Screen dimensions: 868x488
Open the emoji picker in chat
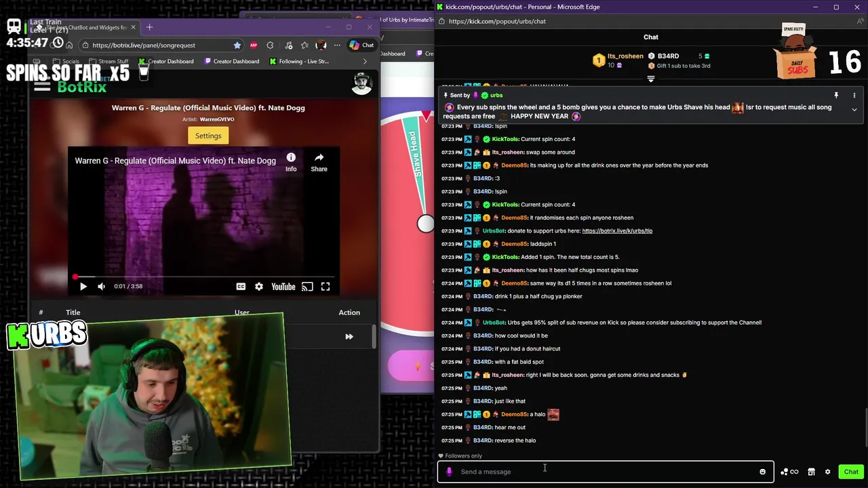762,472
